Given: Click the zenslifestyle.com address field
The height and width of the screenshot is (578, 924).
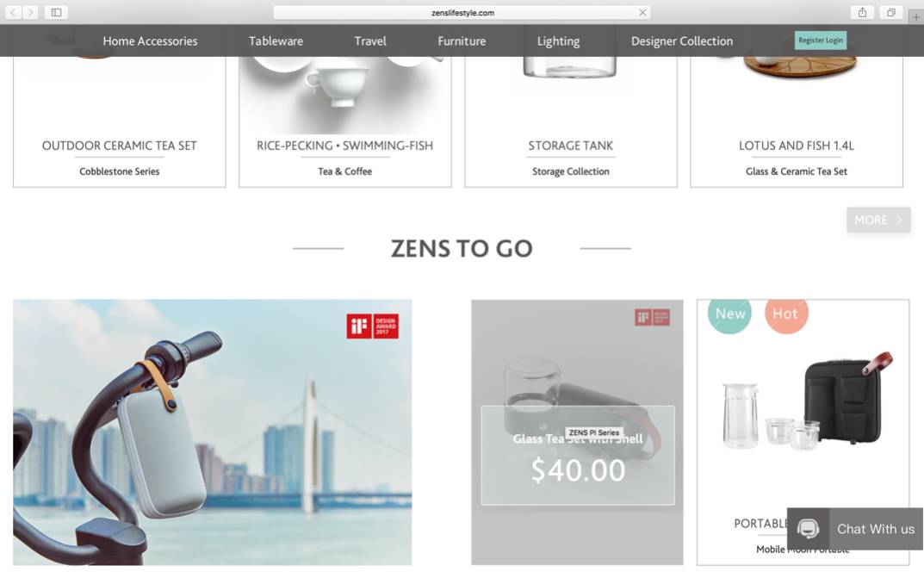Looking at the screenshot, I should (462, 12).
